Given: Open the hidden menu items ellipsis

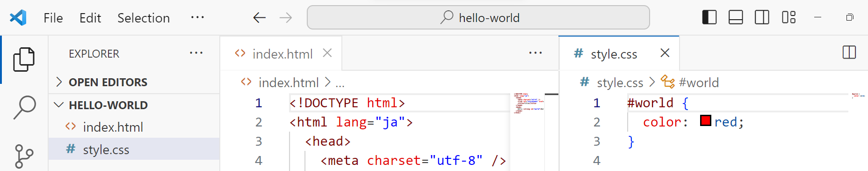Looking at the screenshot, I should click(x=197, y=18).
